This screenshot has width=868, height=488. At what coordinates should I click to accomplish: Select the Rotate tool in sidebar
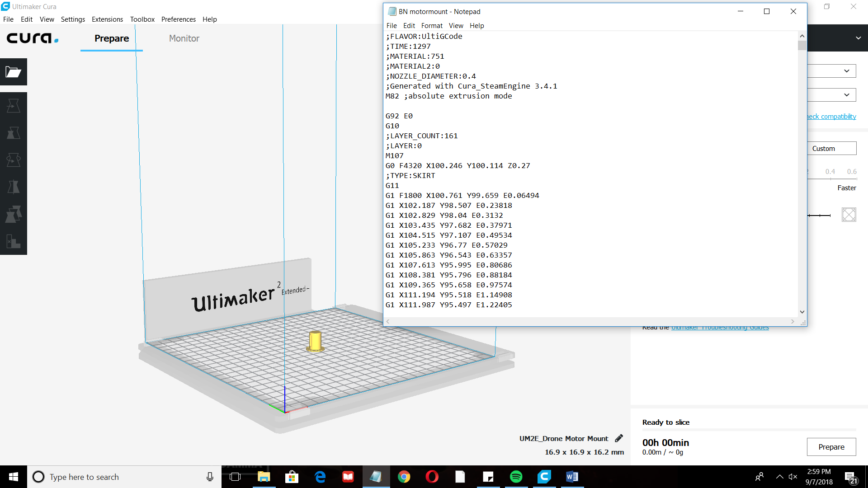[14, 160]
